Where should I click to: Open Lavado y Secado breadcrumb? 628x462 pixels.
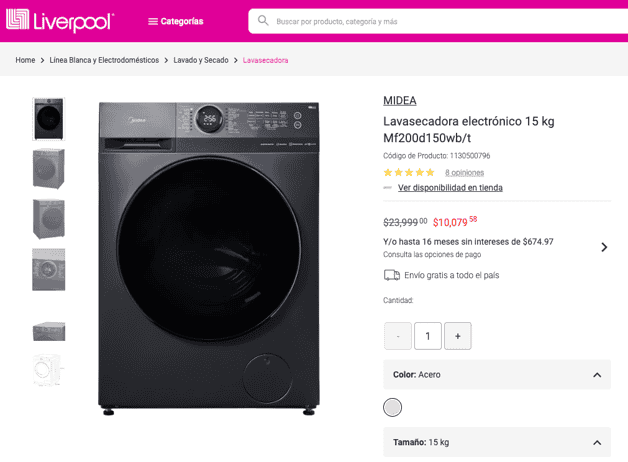pyautogui.click(x=201, y=60)
